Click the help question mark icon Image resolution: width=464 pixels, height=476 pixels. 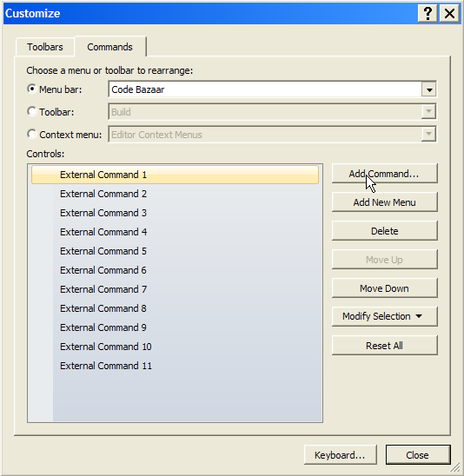428,13
